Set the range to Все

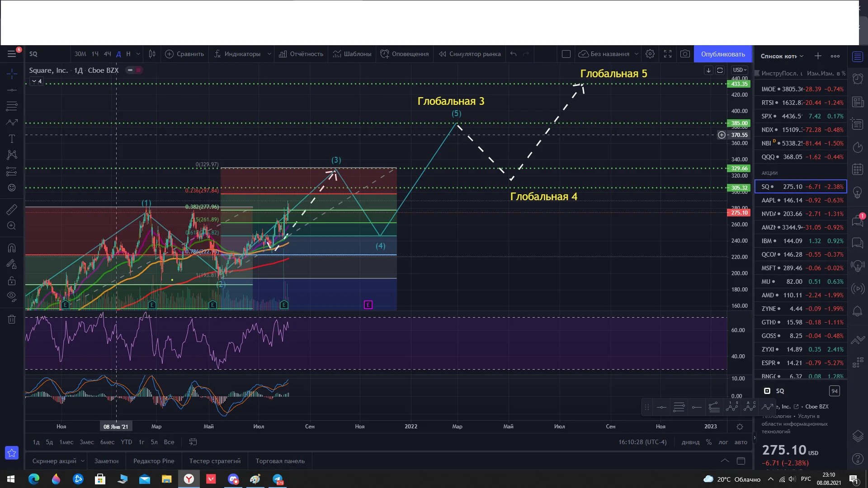[169, 442]
